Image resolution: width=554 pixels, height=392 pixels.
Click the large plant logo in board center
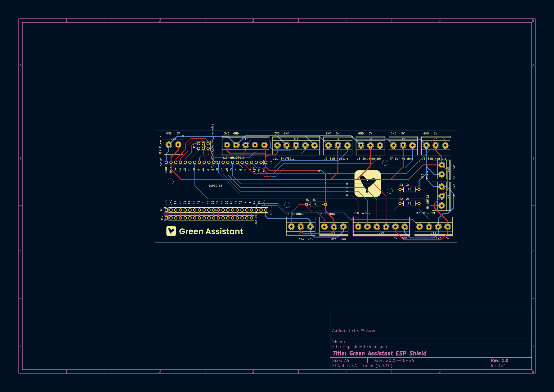[368, 183]
